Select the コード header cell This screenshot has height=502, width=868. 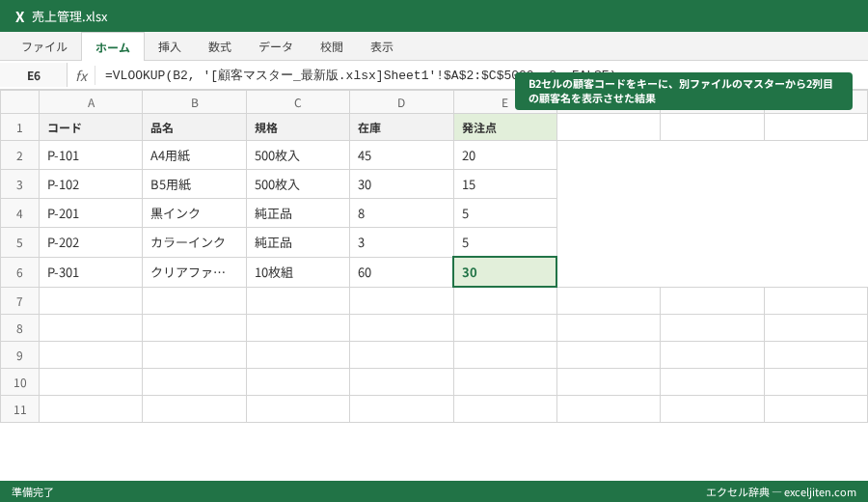(x=91, y=128)
